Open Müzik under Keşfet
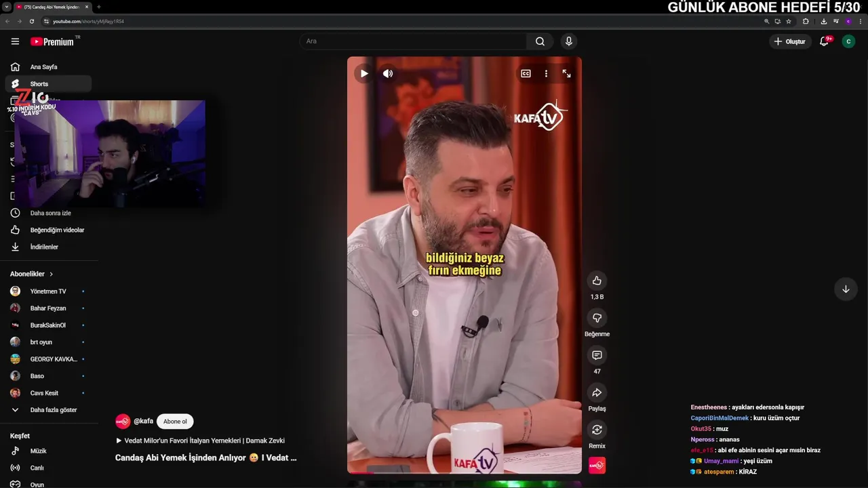The width and height of the screenshot is (868, 488). 48,451
